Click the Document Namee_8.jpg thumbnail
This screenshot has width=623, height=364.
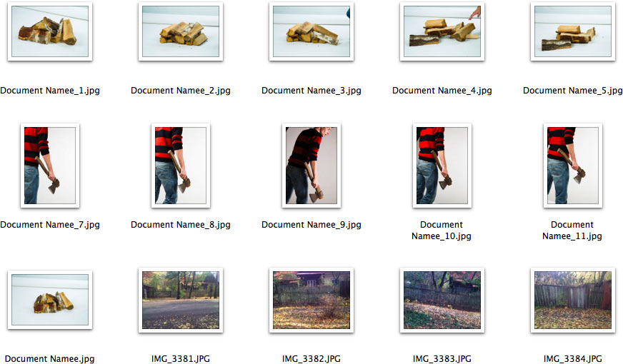(181, 166)
